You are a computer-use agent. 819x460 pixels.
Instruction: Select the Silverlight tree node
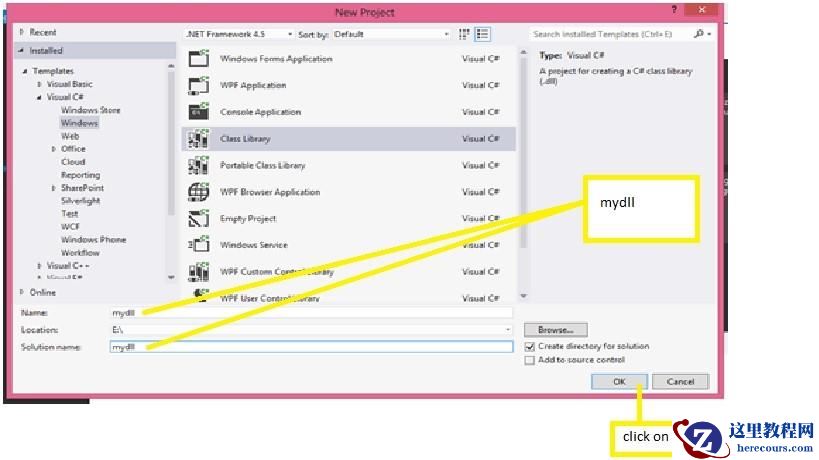coord(80,201)
